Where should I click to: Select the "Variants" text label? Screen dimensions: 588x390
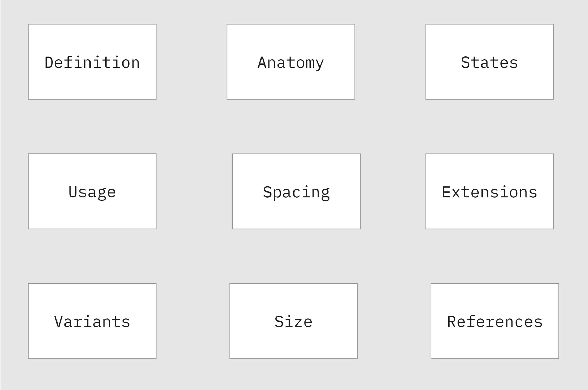click(92, 322)
